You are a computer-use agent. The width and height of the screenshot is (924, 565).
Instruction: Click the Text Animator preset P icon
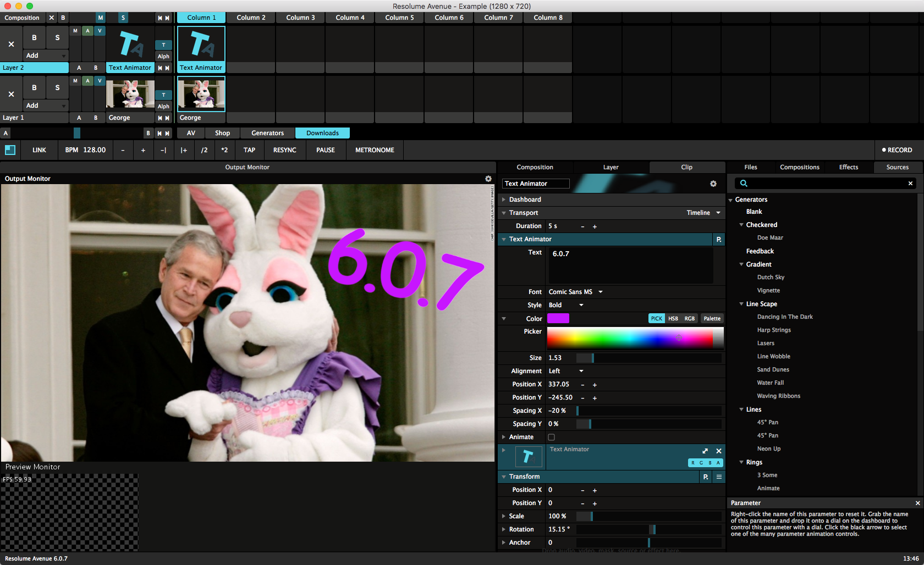(x=718, y=240)
